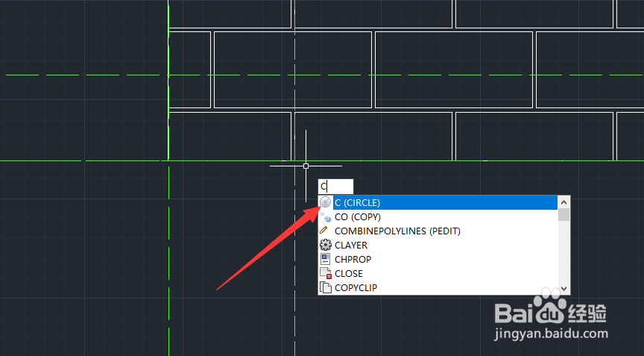The height and width of the screenshot is (356, 644).
Task: Choose CO (COPY) from the autocomplete list
Action: [438, 217]
